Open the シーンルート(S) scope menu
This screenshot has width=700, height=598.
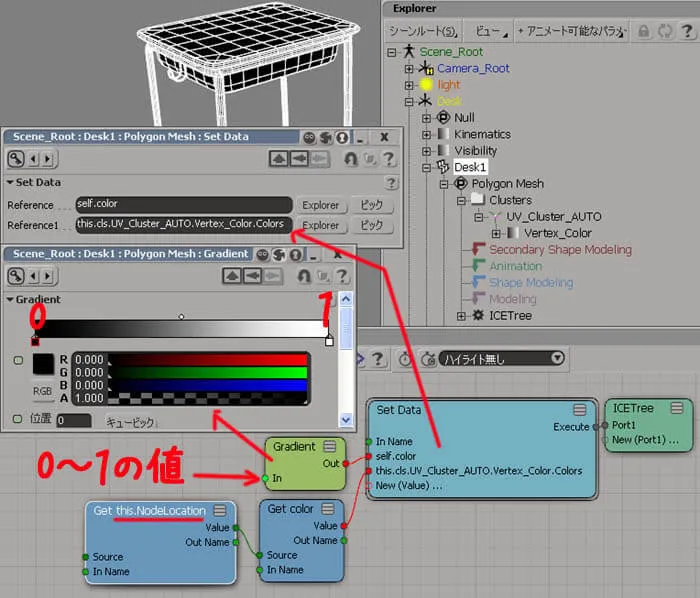423,31
